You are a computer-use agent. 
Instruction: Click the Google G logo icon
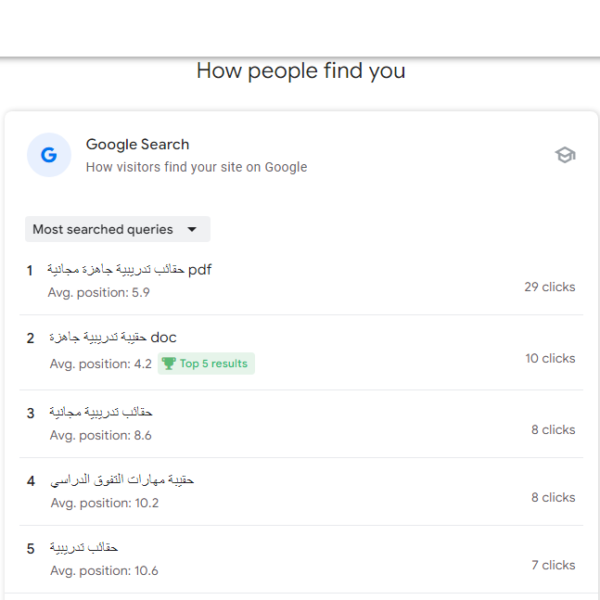coord(49,155)
